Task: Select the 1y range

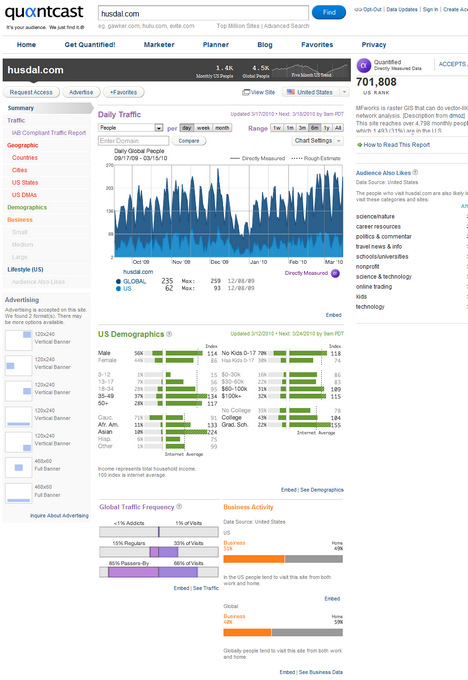Action: [x=327, y=128]
